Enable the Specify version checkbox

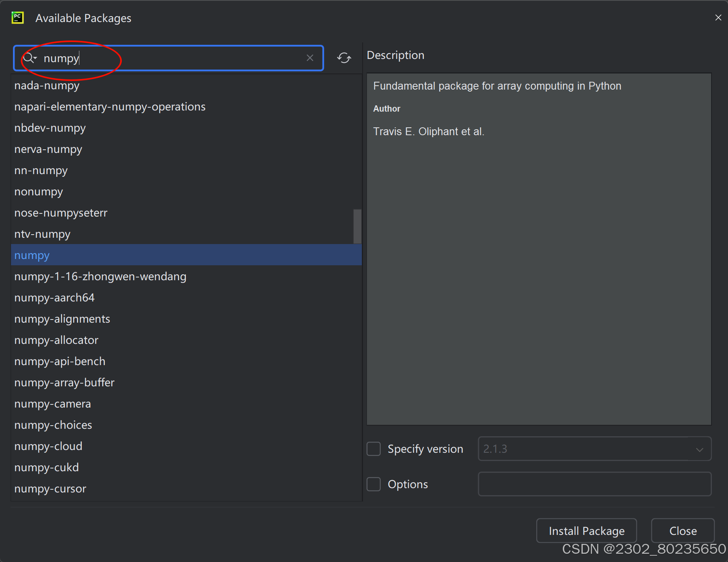pos(374,449)
